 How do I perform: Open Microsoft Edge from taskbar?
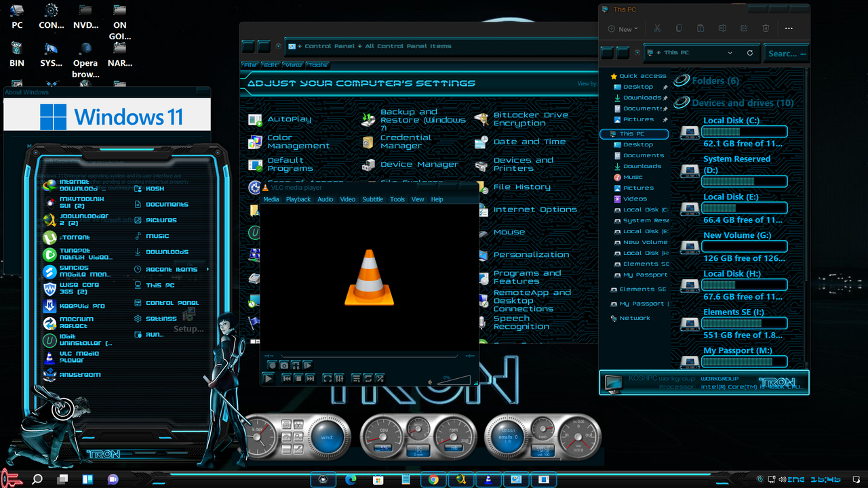pyautogui.click(x=351, y=479)
